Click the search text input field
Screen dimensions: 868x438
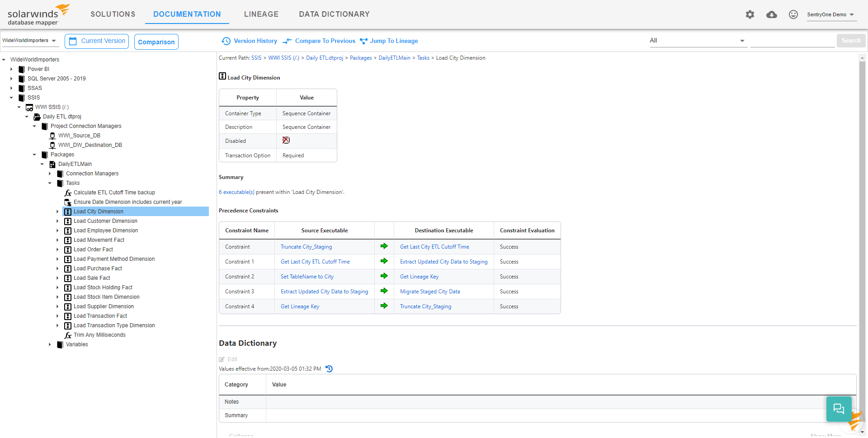(793, 41)
